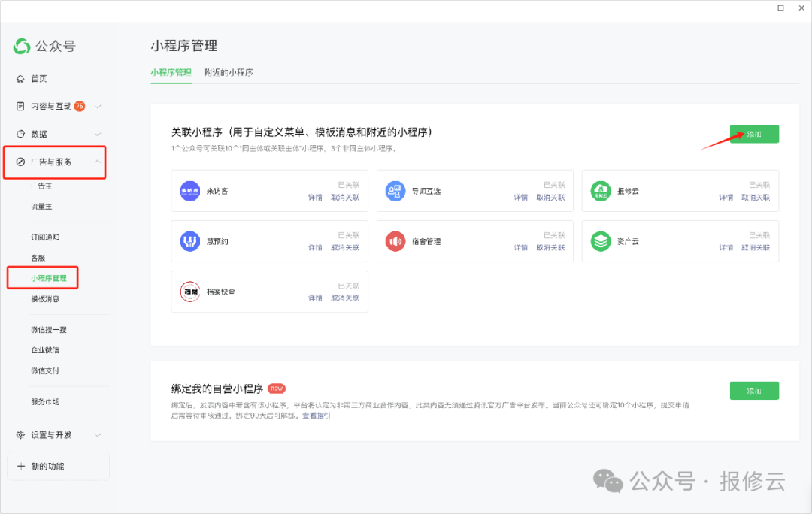Open 详情 for 档案快查

[315, 298]
